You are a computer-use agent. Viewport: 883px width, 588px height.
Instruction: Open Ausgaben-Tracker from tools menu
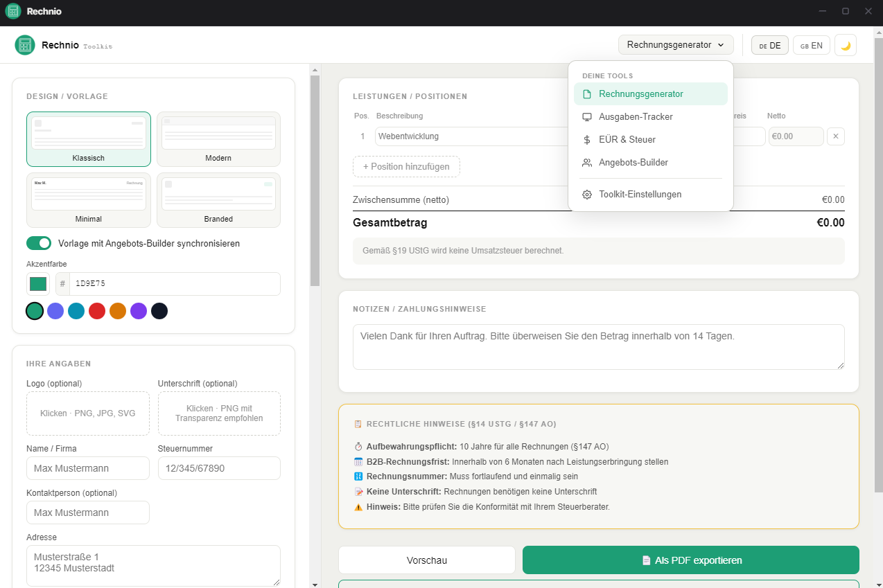(651, 117)
